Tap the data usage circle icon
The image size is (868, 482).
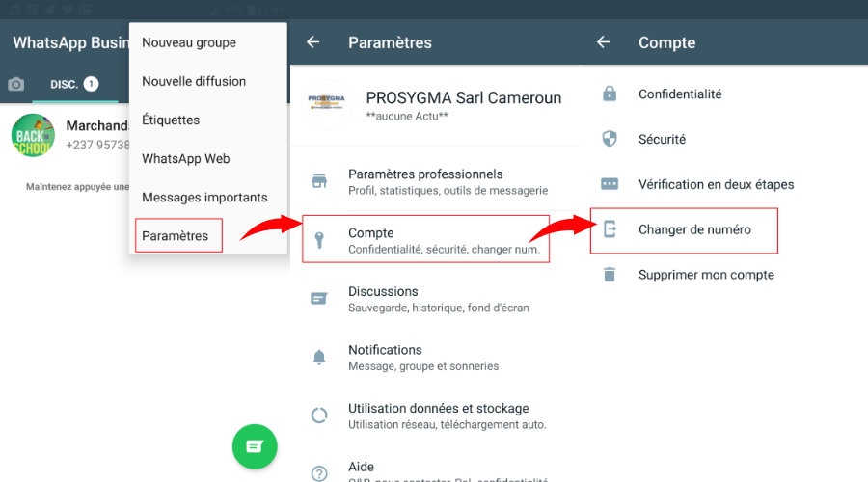[x=319, y=415]
